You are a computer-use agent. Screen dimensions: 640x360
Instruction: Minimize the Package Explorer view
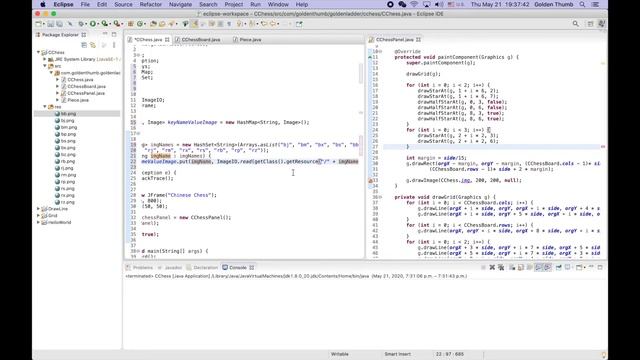[105, 34]
